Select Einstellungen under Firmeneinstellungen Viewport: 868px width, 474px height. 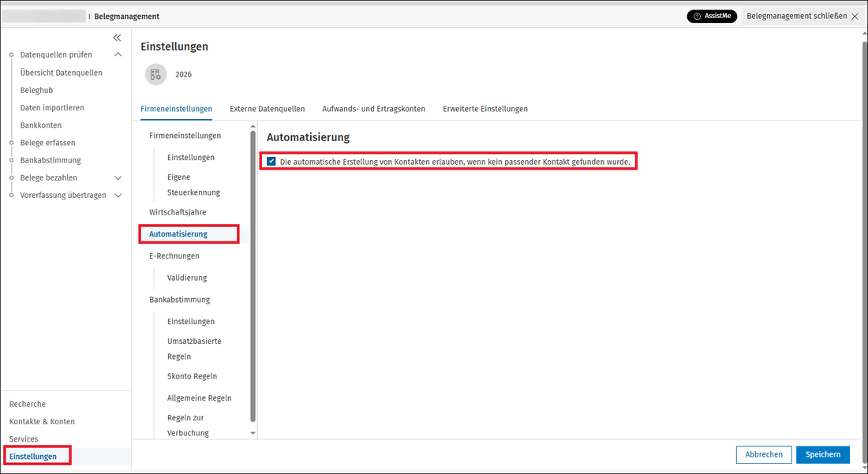click(x=191, y=158)
